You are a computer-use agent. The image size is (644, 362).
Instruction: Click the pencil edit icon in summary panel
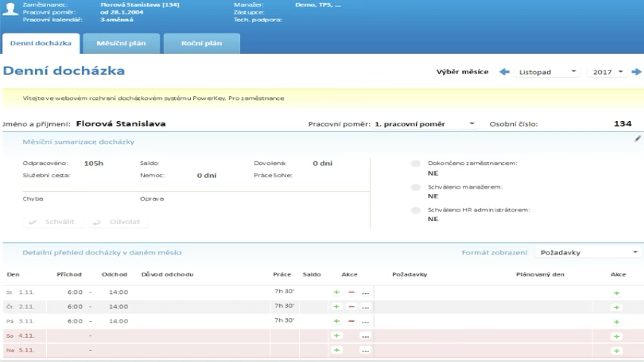(x=637, y=139)
